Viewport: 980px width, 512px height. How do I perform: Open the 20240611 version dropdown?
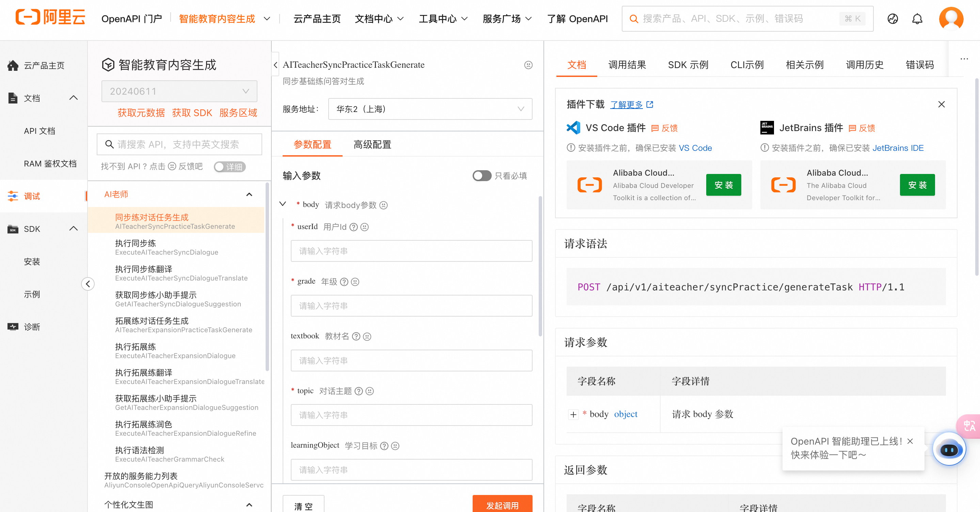(179, 91)
